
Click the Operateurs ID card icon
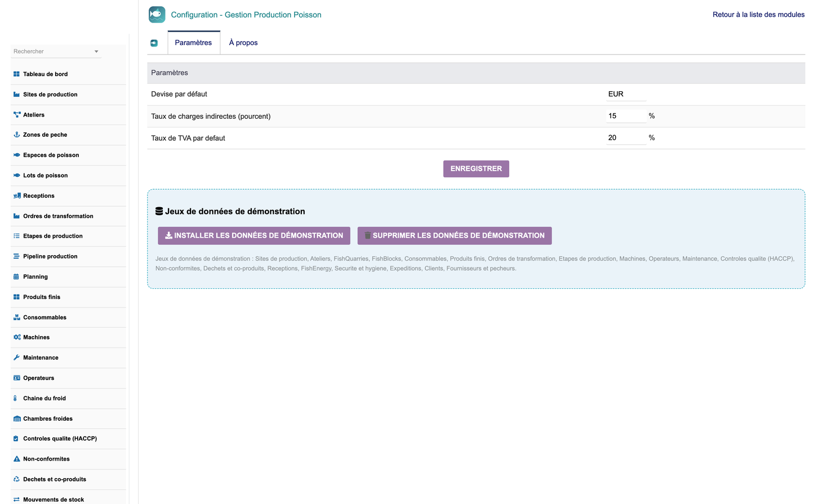[16, 378]
